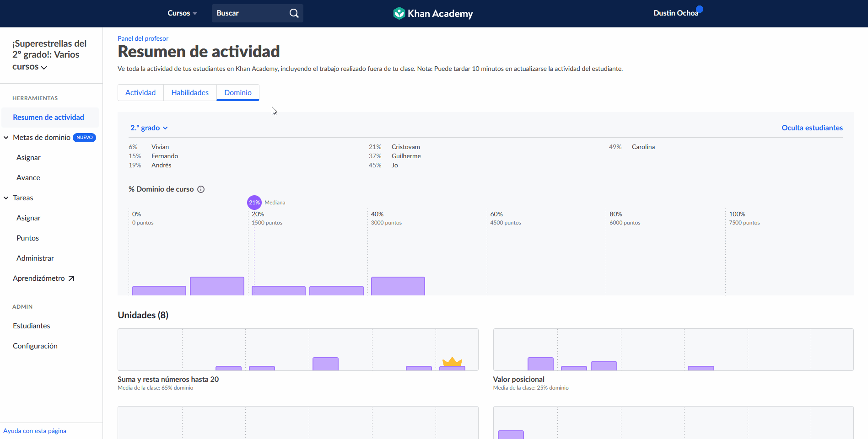
Task: Click the first histogram bar near 0%
Action: pyautogui.click(x=159, y=291)
